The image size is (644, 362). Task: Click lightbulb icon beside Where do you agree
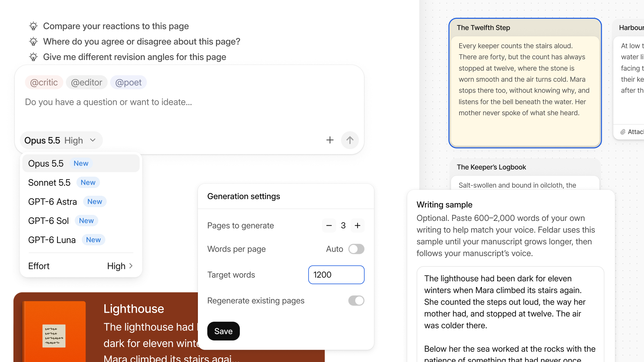pos(33,42)
